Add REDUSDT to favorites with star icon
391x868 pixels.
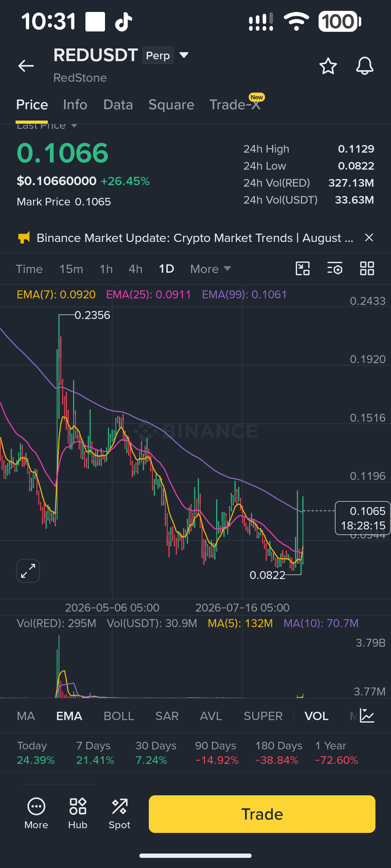[x=328, y=66]
